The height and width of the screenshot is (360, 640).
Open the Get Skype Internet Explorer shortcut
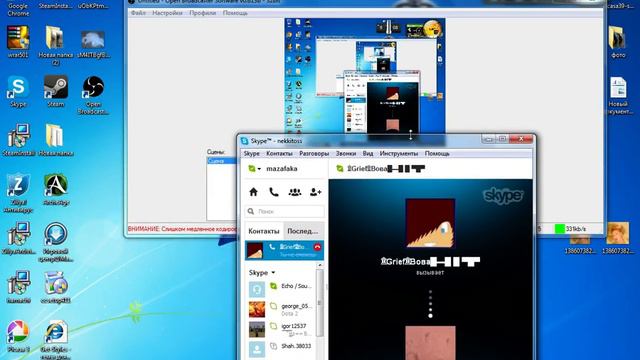[56, 339]
